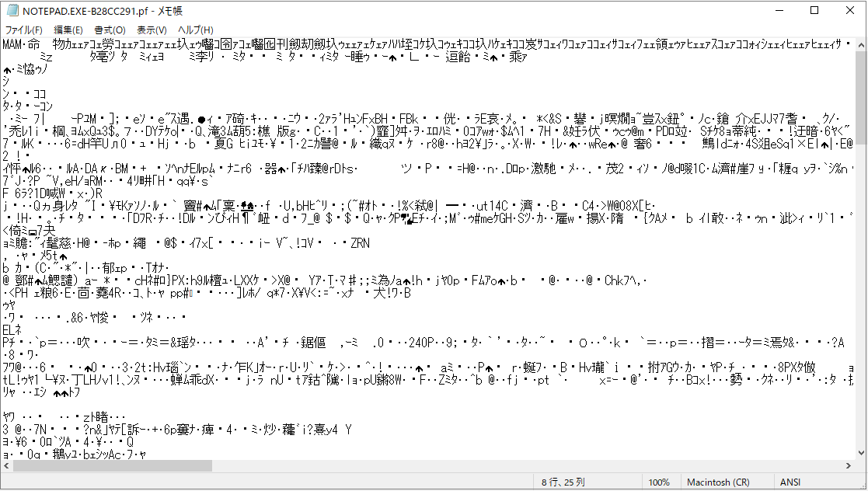Click the Macintosh (CR) line ending entry
The height and width of the screenshot is (491, 868).
tap(718, 482)
